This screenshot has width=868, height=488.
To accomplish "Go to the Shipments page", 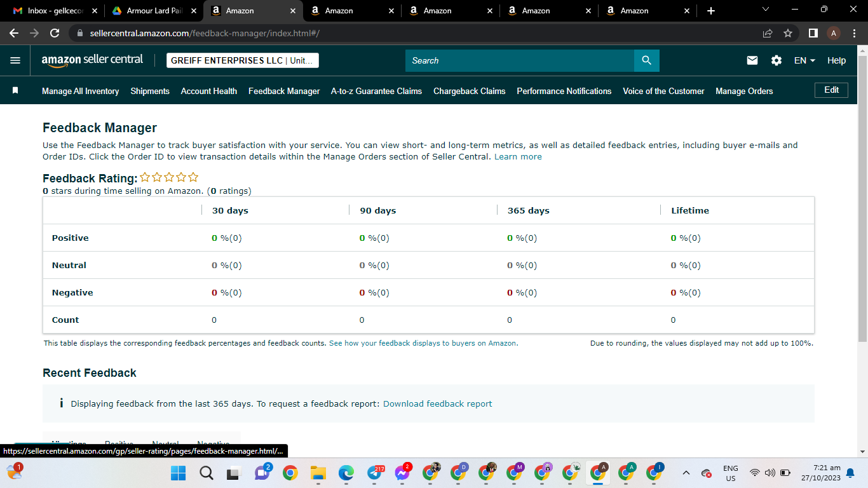I will [150, 91].
